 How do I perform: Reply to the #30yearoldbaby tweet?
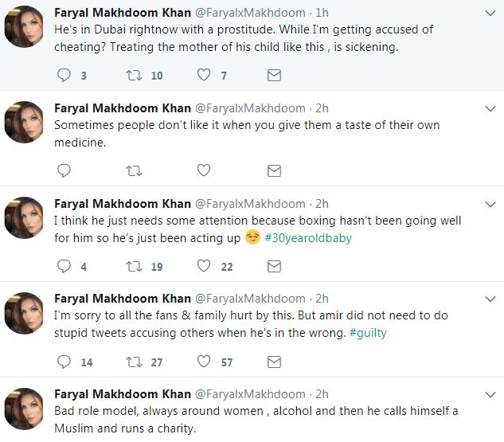(65, 266)
